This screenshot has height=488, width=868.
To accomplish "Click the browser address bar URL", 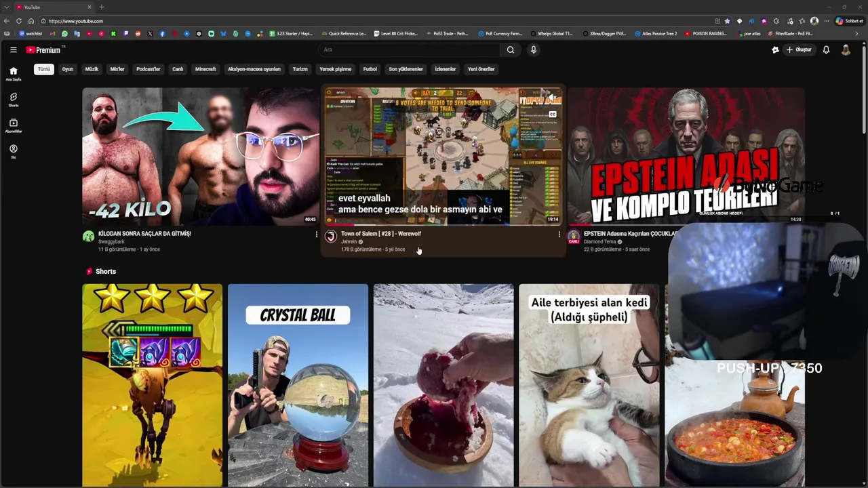I will tap(76, 21).
